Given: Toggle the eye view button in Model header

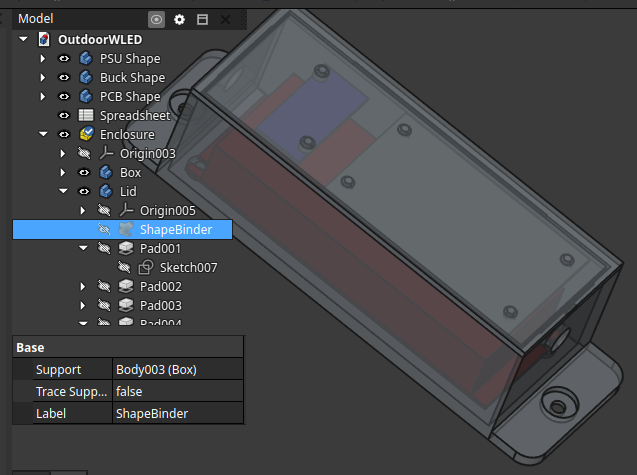Looking at the screenshot, I should point(156,19).
